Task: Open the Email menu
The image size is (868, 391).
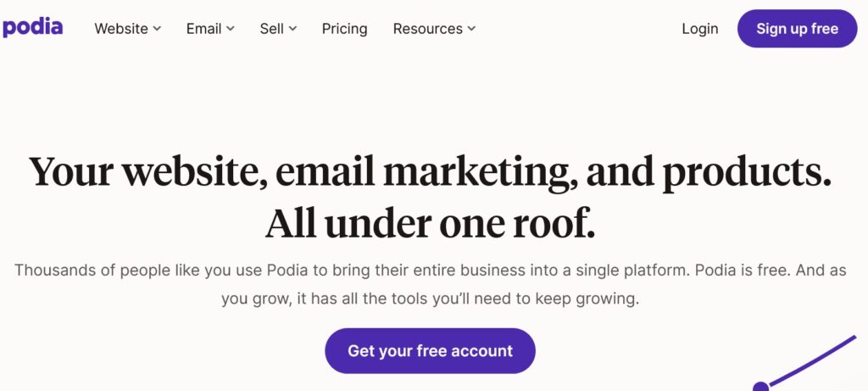Action: (210, 29)
